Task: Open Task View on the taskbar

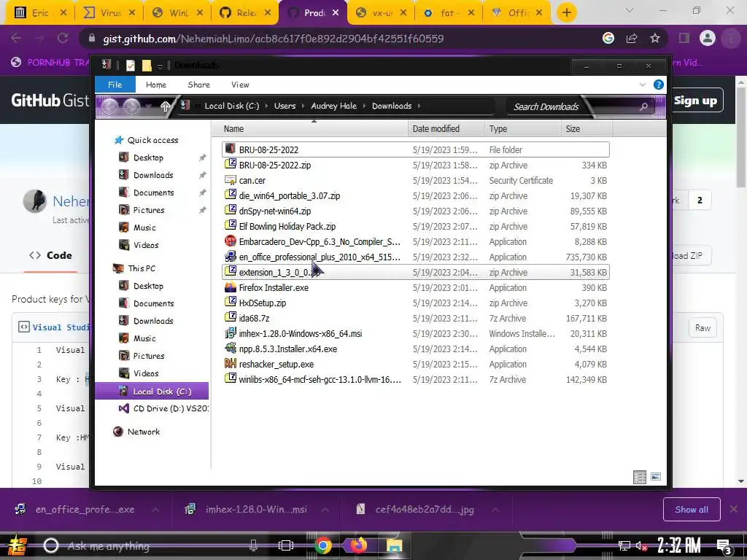Action: pos(286,545)
